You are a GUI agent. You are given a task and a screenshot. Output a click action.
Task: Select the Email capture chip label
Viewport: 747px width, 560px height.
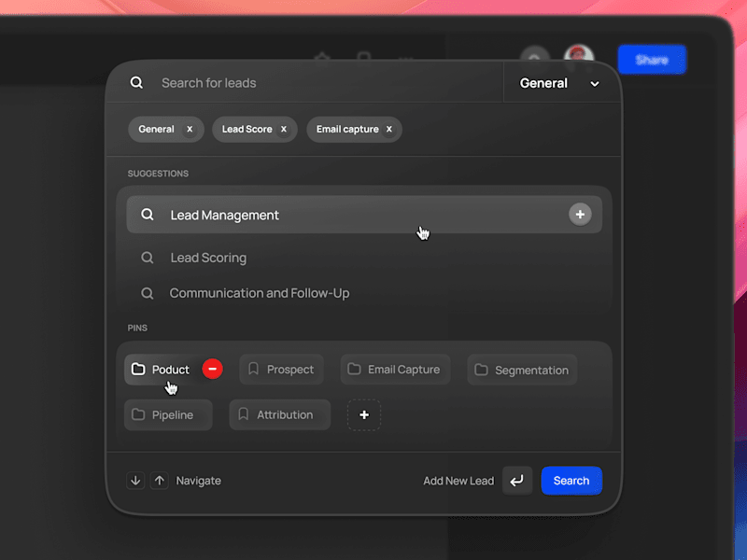coord(347,129)
